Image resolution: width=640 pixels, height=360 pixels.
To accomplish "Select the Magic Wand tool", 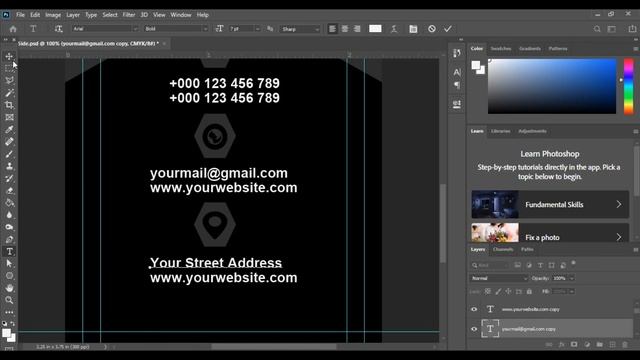I will (x=9, y=93).
